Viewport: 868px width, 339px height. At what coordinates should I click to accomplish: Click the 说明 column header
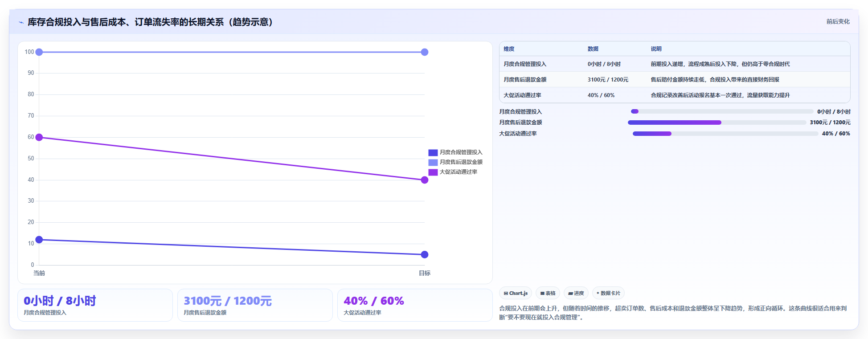pos(656,49)
